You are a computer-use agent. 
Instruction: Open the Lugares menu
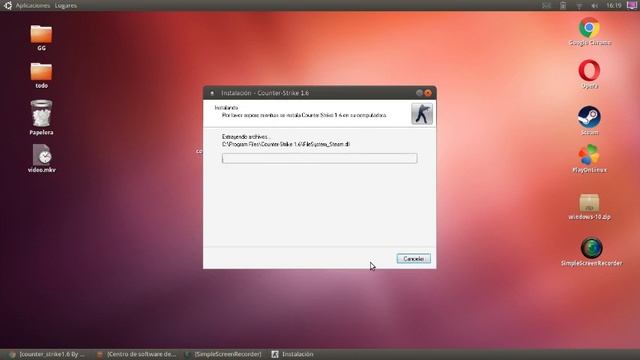[x=65, y=6]
